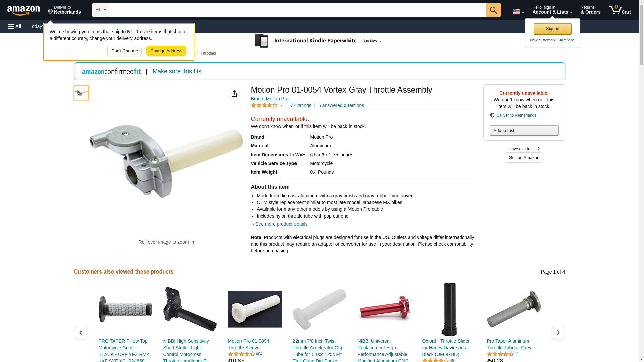Image resolution: width=644 pixels, height=362 pixels.
Task: Click the yellow Sign in button
Action: coord(552,29)
